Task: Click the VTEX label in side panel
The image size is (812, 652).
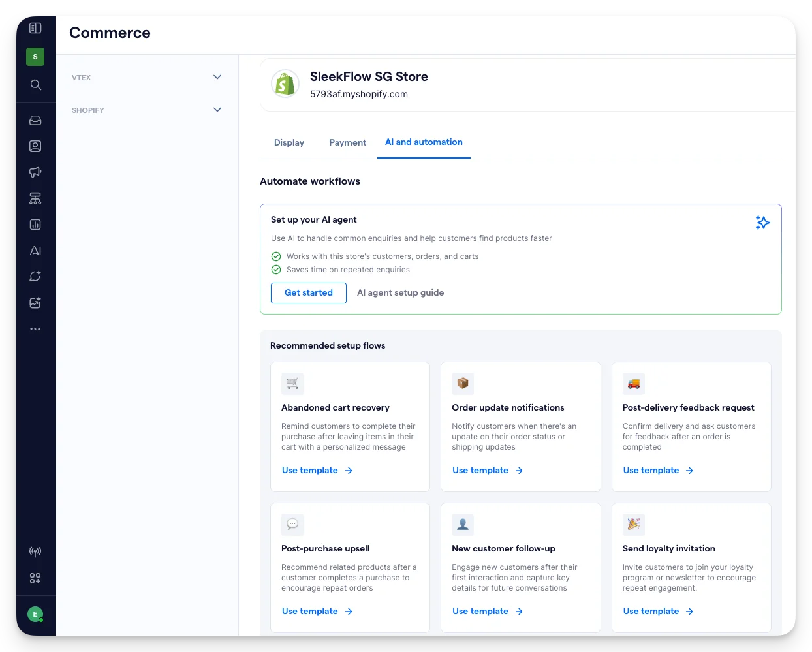Action: (x=82, y=78)
